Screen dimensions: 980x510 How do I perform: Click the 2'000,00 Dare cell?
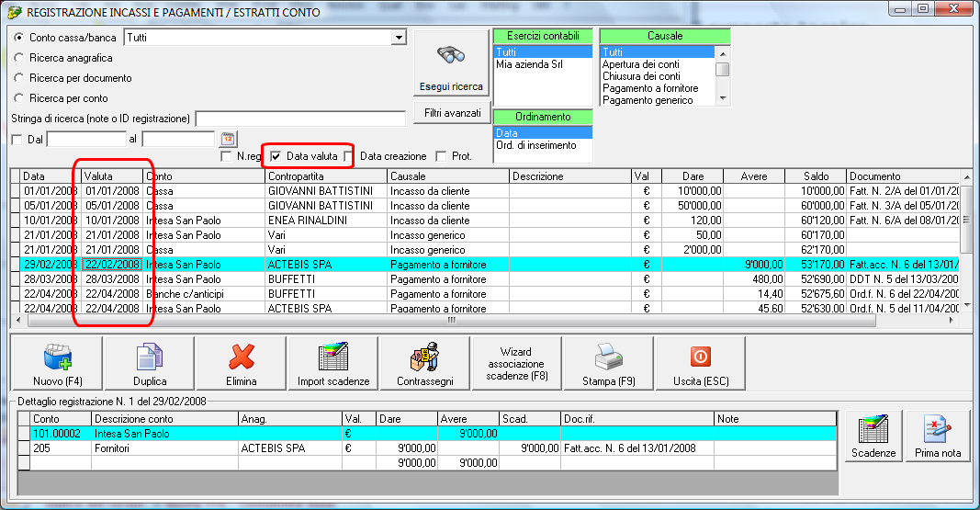pyautogui.click(x=692, y=250)
